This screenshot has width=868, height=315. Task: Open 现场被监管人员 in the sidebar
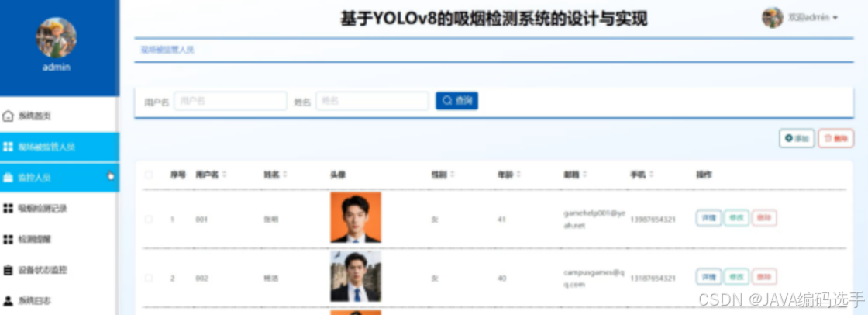point(60,147)
